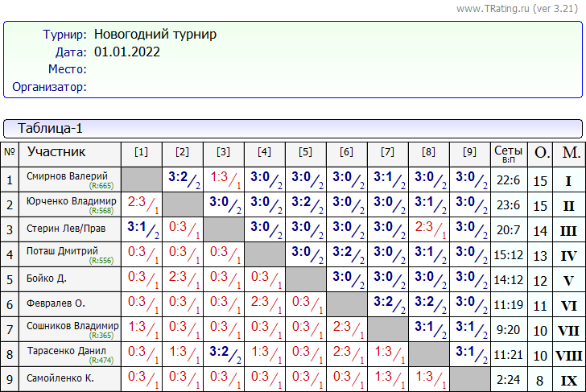The height and width of the screenshot is (392, 586).
Task: Select the date 01.01.2022
Action: [x=126, y=52]
